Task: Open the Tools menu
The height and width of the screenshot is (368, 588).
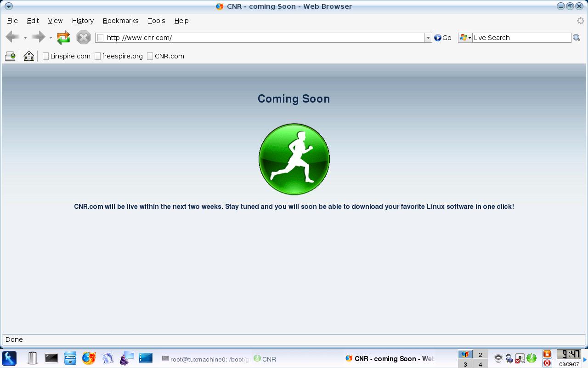Action: pos(156,21)
